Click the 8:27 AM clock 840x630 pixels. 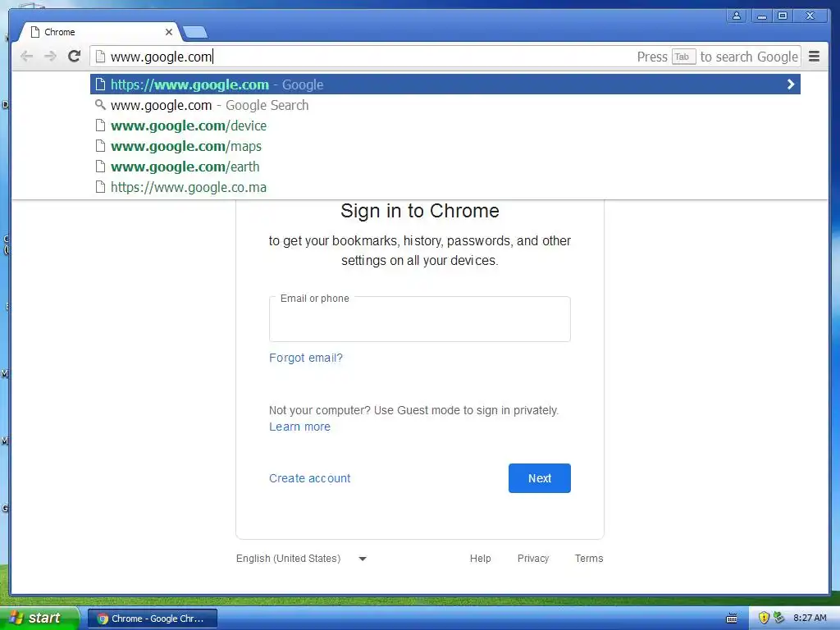click(810, 619)
